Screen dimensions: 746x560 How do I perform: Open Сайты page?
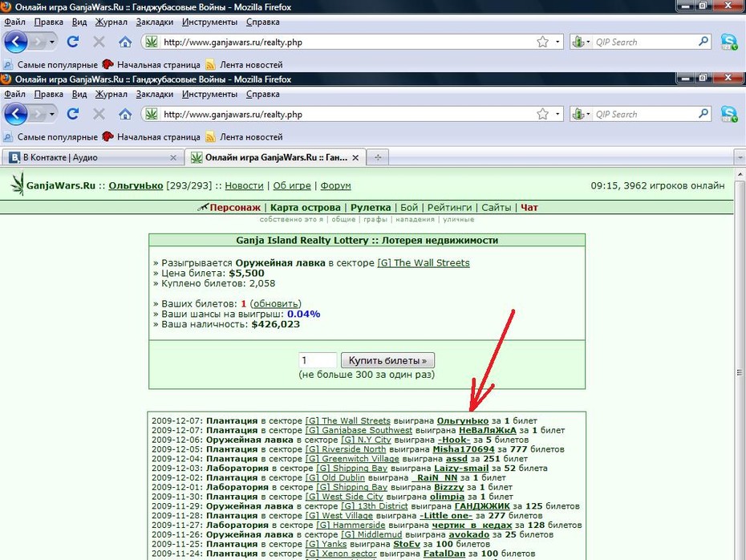pyautogui.click(x=497, y=208)
